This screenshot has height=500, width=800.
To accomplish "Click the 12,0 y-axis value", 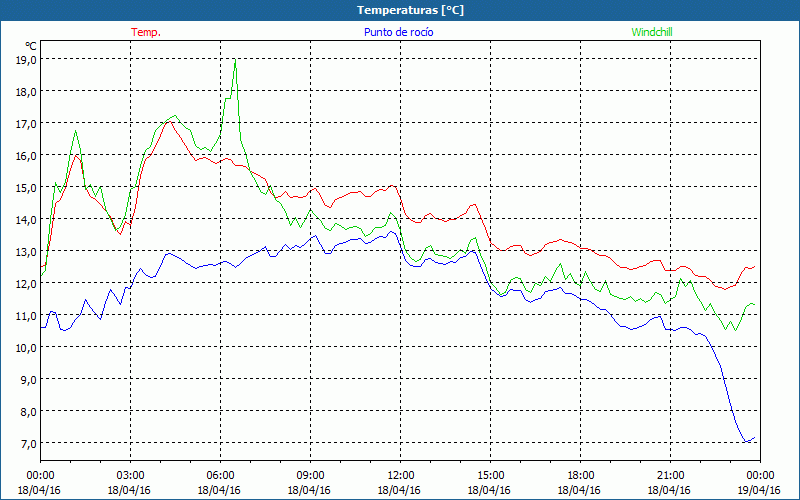I will [x=27, y=284].
